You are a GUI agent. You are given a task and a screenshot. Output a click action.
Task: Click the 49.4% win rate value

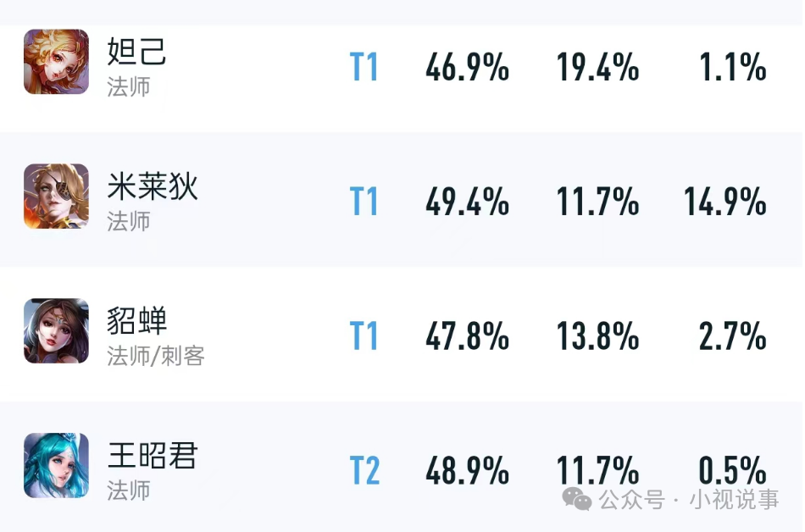click(467, 201)
